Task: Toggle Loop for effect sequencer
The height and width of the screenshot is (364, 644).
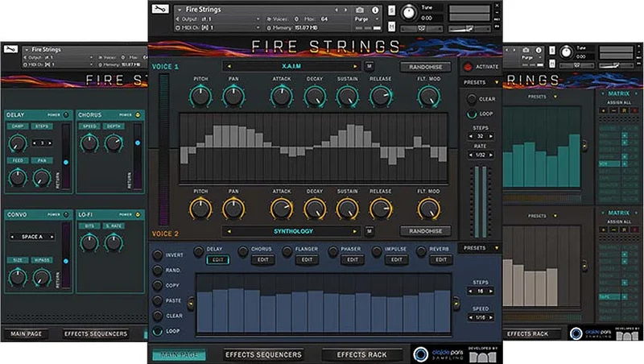Action: coord(157,331)
